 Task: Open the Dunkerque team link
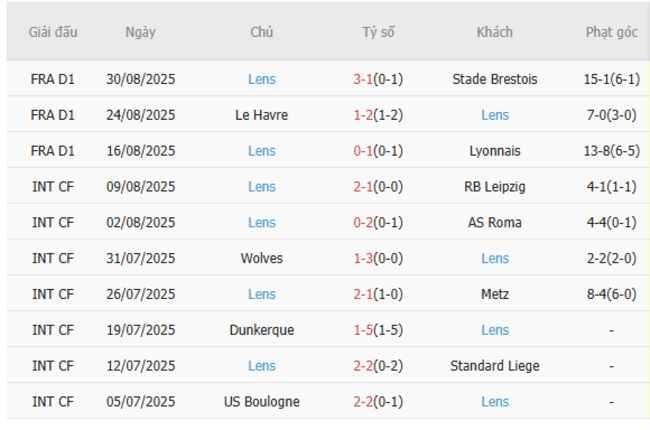click(x=262, y=330)
